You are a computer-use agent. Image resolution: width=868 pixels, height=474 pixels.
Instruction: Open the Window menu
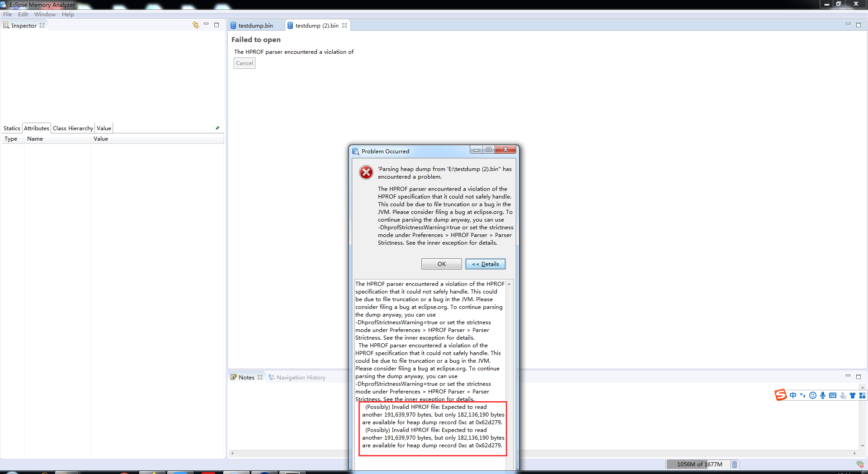[x=45, y=14]
